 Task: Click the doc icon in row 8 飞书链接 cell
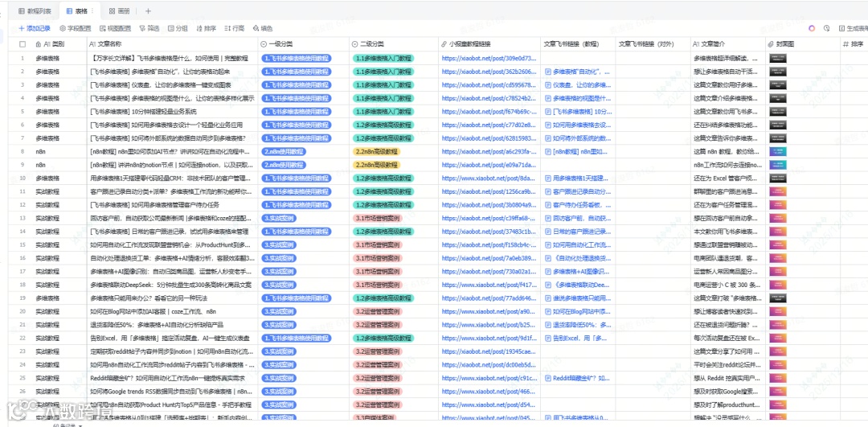548,151
